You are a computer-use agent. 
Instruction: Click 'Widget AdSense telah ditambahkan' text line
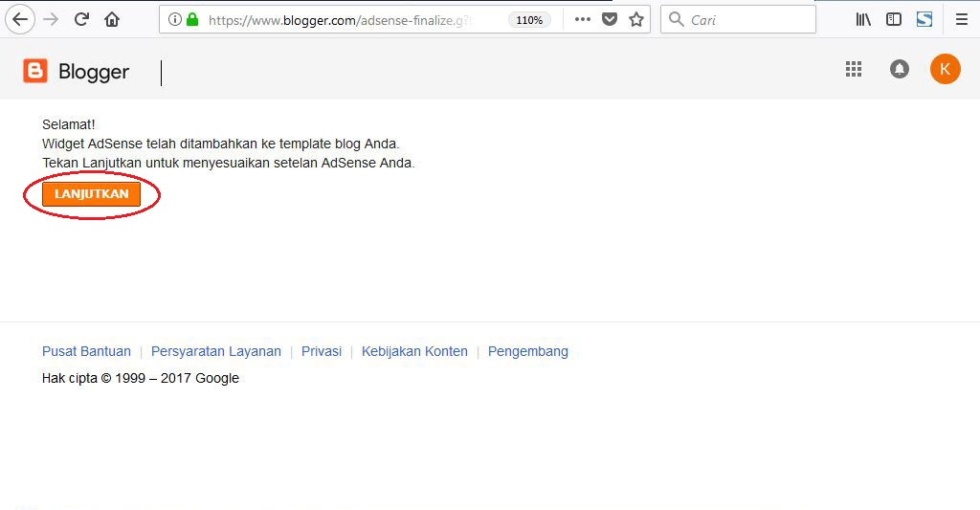click(221, 144)
